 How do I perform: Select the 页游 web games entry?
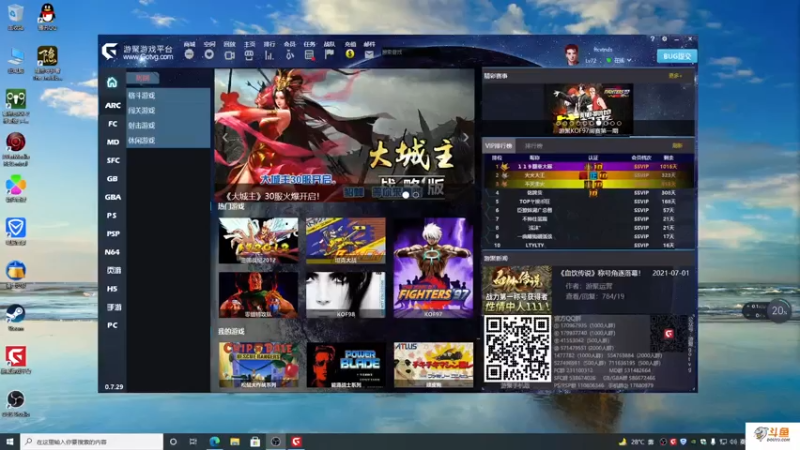click(113, 270)
